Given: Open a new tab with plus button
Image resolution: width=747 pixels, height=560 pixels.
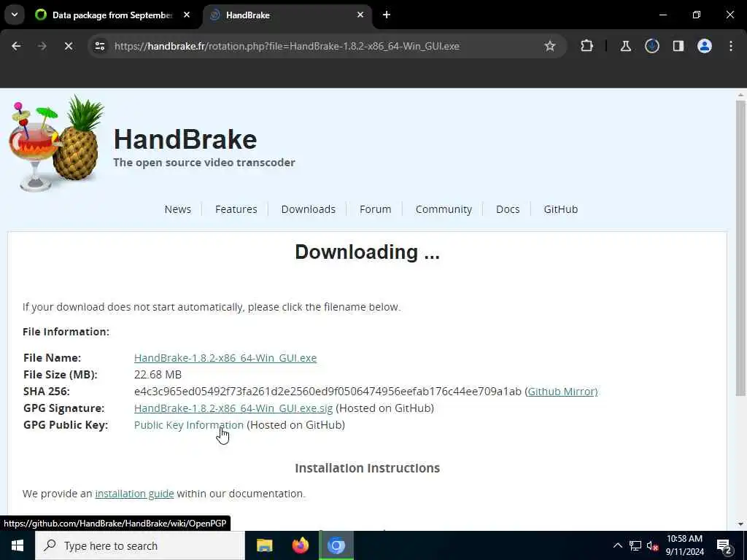Looking at the screenshot, I should [387, 15].
